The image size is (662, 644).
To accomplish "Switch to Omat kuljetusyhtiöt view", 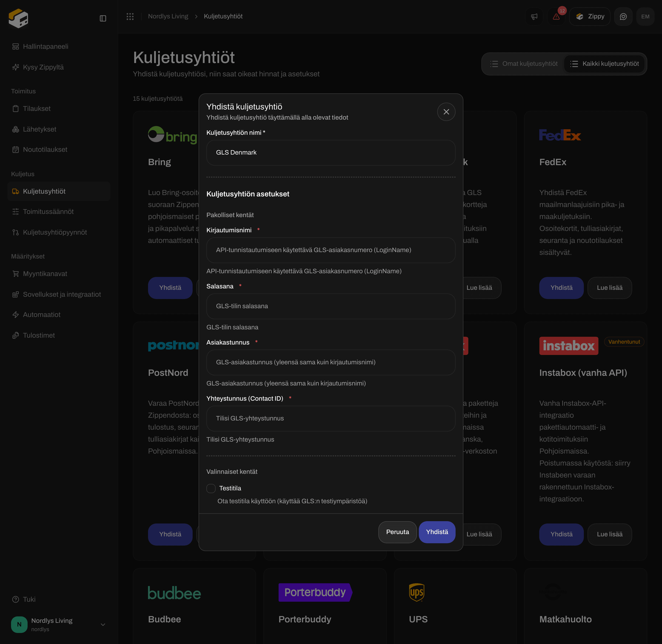I will (524, 63).
